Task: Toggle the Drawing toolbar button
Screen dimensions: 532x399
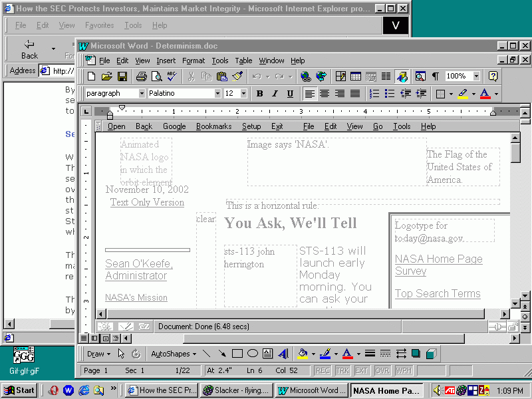Action: pos(402,76)
